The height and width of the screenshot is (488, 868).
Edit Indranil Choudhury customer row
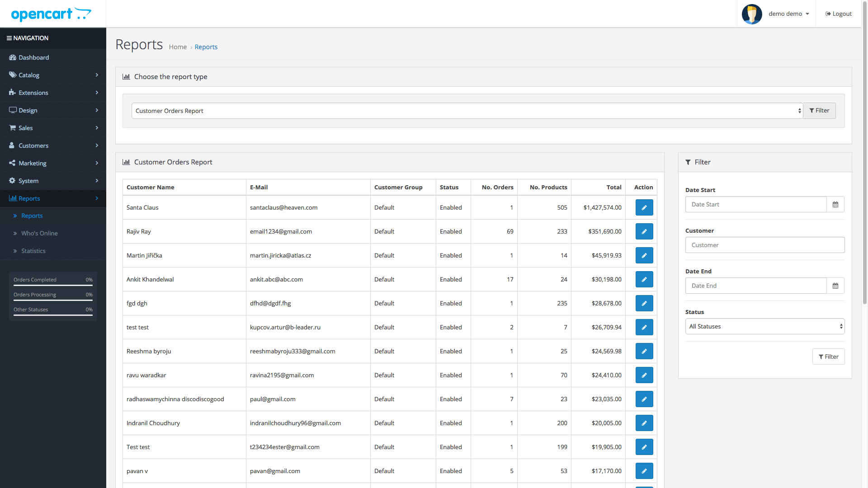644,423
